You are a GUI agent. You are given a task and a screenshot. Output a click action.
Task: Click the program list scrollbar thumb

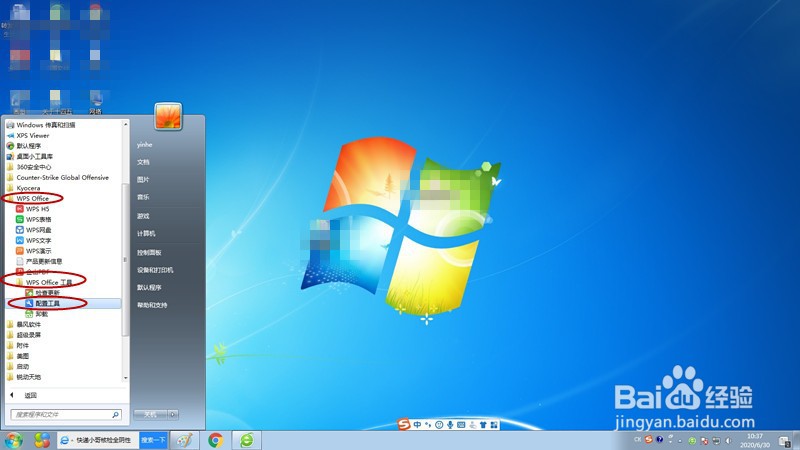(x=126, y=259)
